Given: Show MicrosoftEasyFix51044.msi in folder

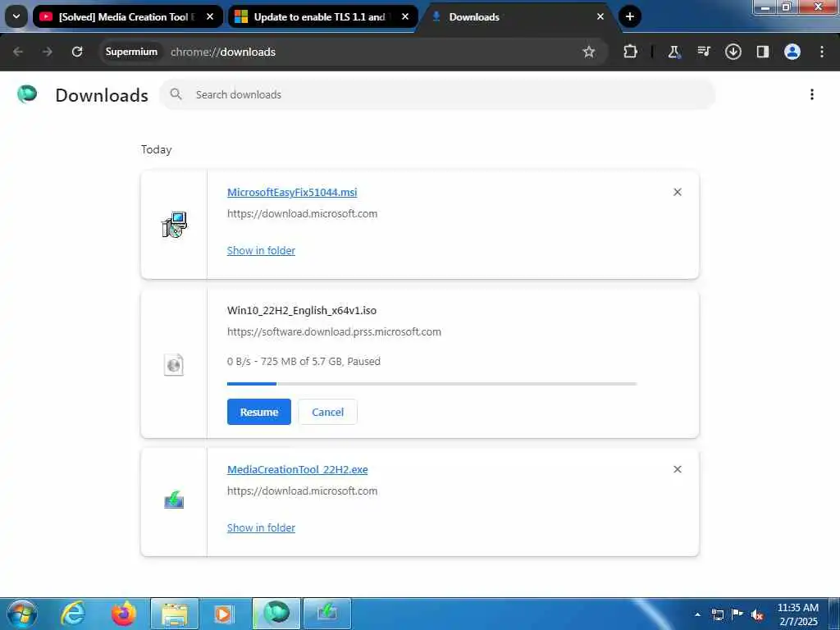Looking at the screenshot, I should (x=261, y=251).
